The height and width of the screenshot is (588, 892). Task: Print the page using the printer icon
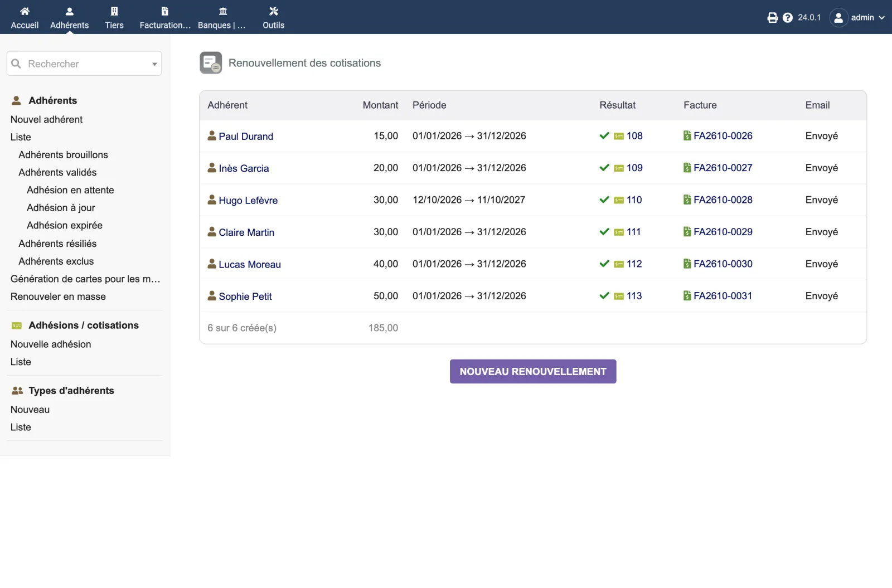click(772, 18)
